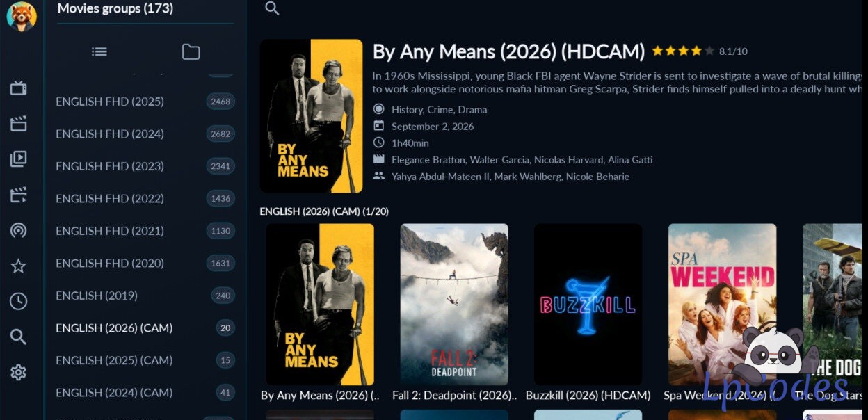Screen dimensions: 868x420
Task: Click the Buzzkill (2026) (HDCAM) caption
Action: pyautogui.click(x=588, y=395)
